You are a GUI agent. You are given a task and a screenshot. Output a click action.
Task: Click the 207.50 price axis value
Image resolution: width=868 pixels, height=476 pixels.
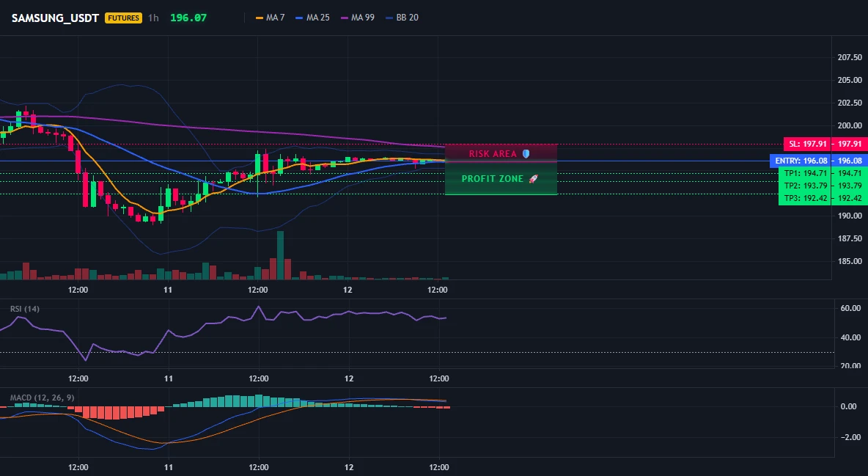coord(850,58)
